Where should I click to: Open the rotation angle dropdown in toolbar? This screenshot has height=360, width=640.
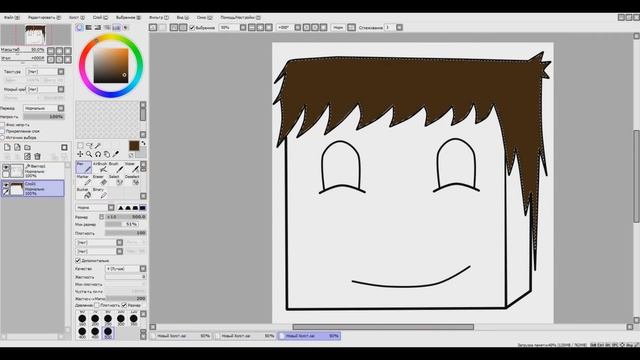[x=289, y=28]
